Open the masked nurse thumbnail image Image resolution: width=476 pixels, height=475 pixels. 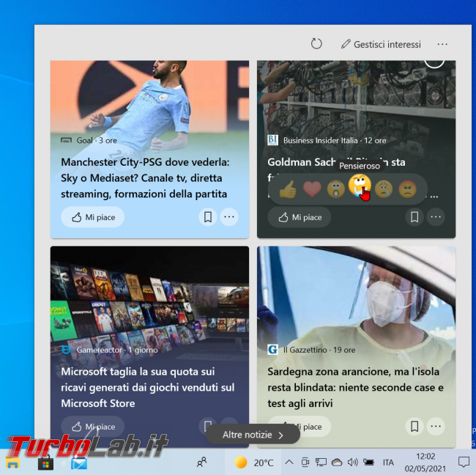point(356,295)
